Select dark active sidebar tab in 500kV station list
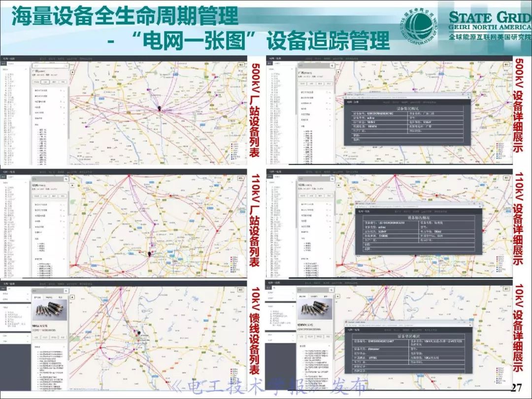The width and height of the screenshot is (532, 399). coord(3,64)
